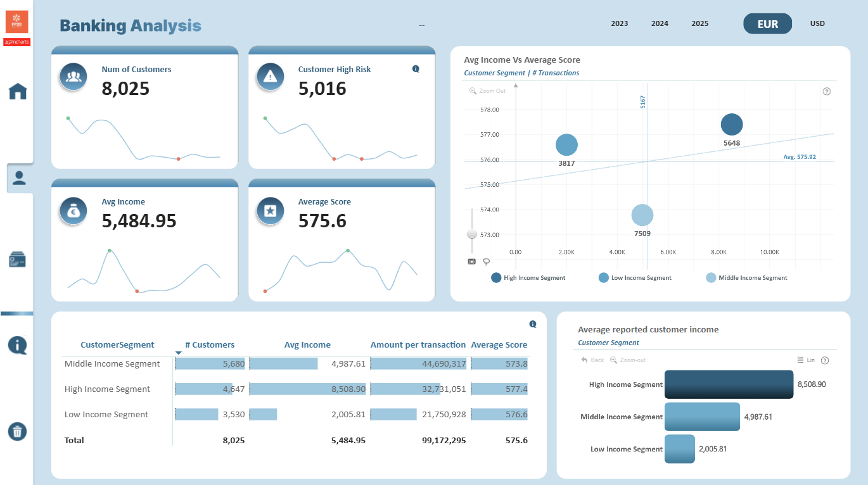
Task: Switch currency to USD
Action: [x=817, y=23]
